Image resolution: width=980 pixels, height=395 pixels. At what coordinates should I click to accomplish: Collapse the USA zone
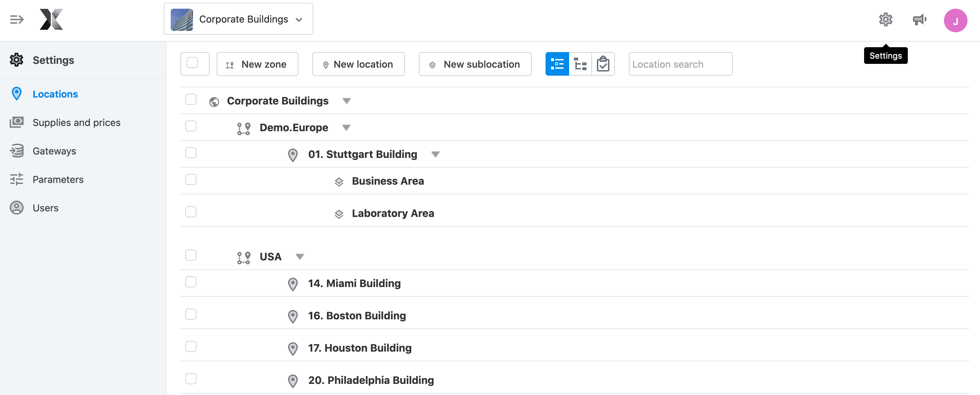coord(300,257)
